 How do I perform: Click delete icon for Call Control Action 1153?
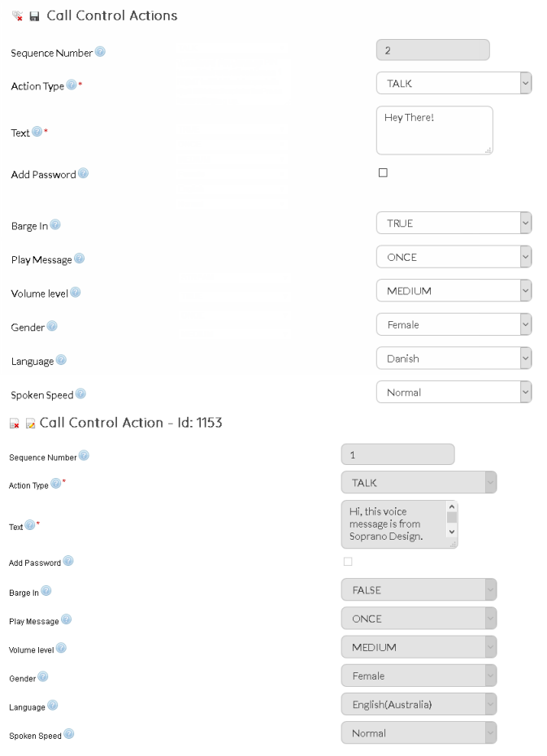[15, 424]
